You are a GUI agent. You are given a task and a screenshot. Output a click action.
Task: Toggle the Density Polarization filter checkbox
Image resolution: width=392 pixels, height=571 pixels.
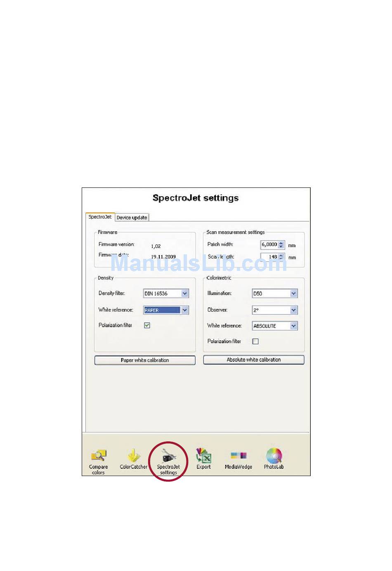[147, 325]
